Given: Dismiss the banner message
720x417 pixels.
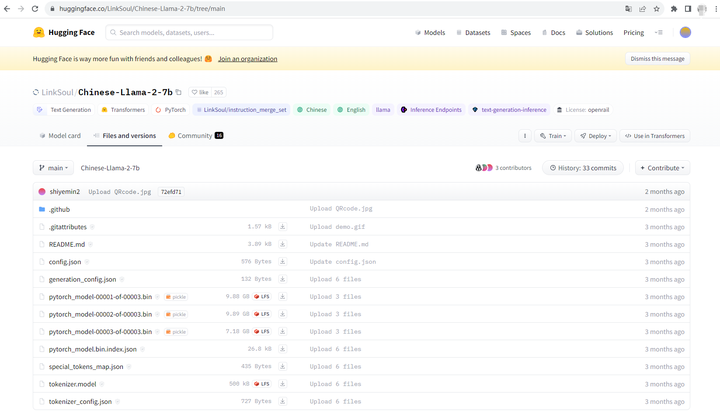Looking at the screenshot, I should [658, 59].
